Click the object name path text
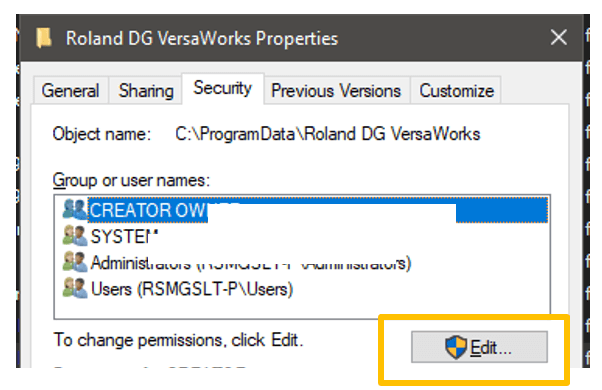 327,134
